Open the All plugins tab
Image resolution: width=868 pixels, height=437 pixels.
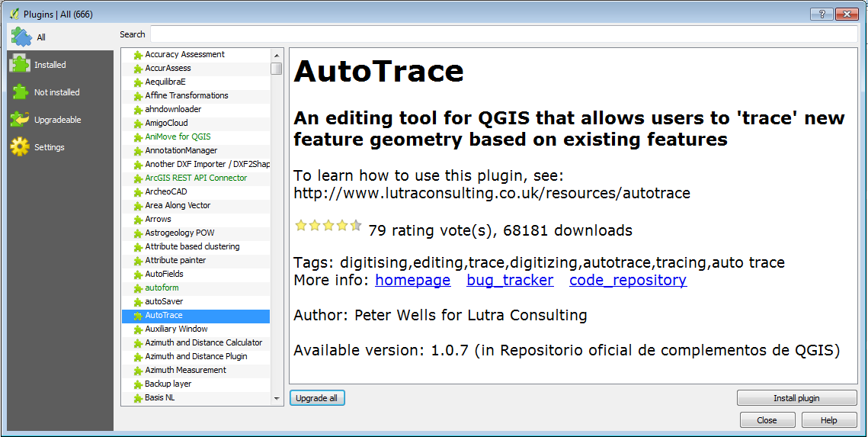pos(60,37)
